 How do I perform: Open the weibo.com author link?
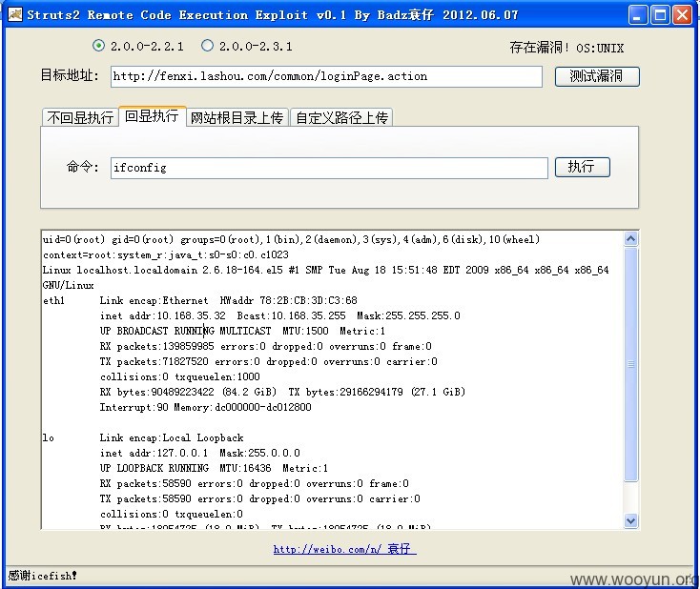tap(344, 549)
